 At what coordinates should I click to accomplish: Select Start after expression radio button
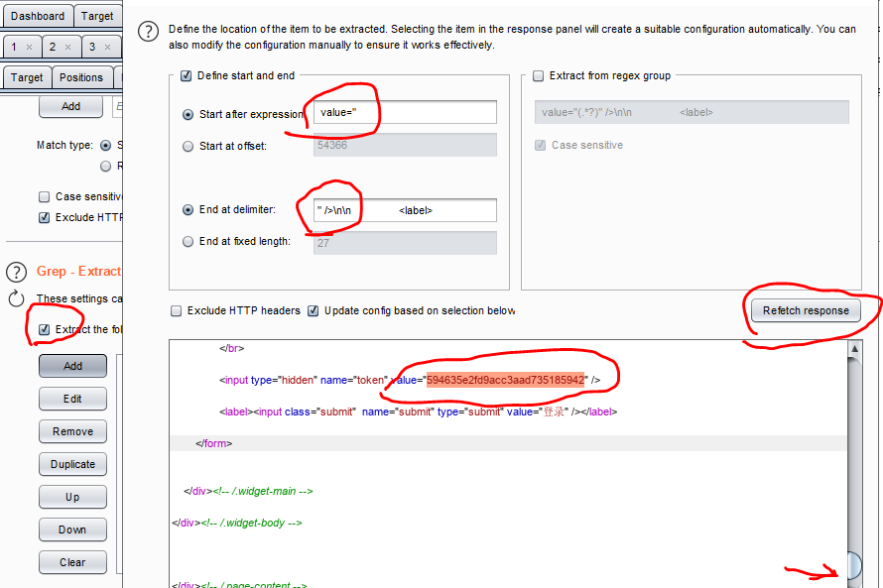(189, 114)
